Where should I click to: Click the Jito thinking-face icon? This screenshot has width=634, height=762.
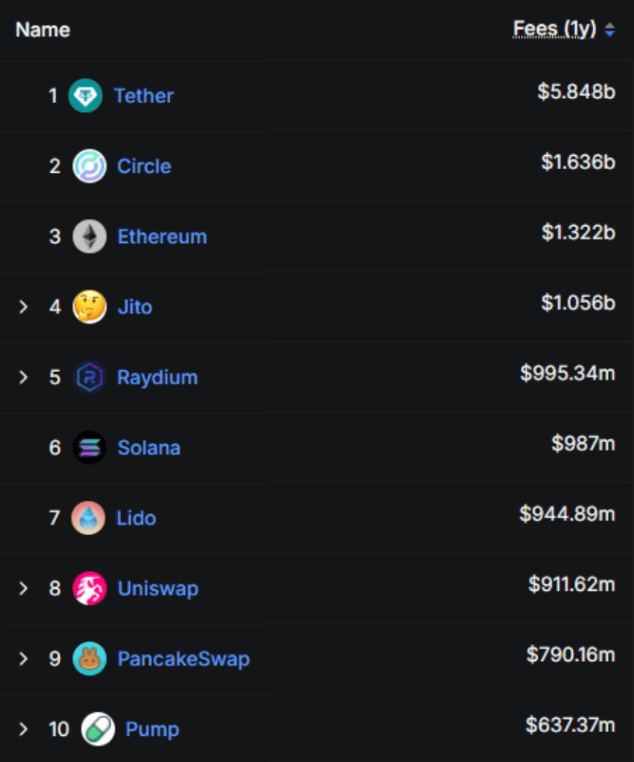(89, 307)
